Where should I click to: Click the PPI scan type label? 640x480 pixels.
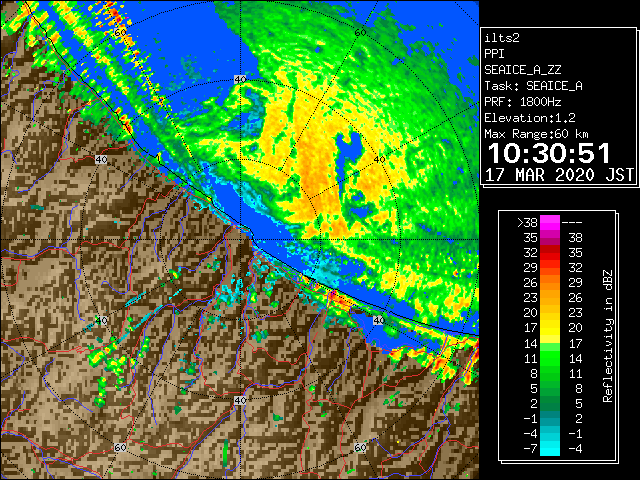pyautogui.click(x=494, y=54)
